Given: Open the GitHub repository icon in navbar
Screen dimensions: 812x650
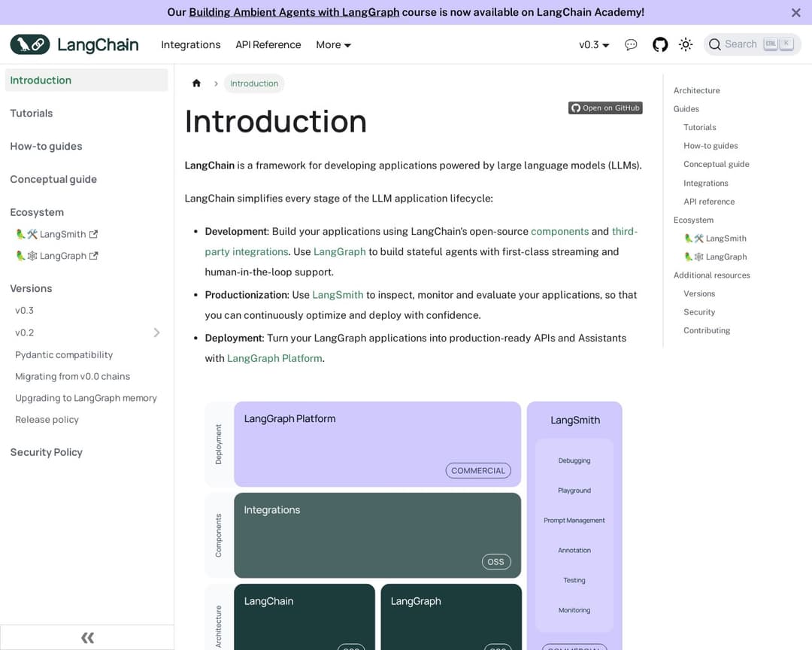Looking at the screenshot, I should pyautogui.click(x=660, y=44).
